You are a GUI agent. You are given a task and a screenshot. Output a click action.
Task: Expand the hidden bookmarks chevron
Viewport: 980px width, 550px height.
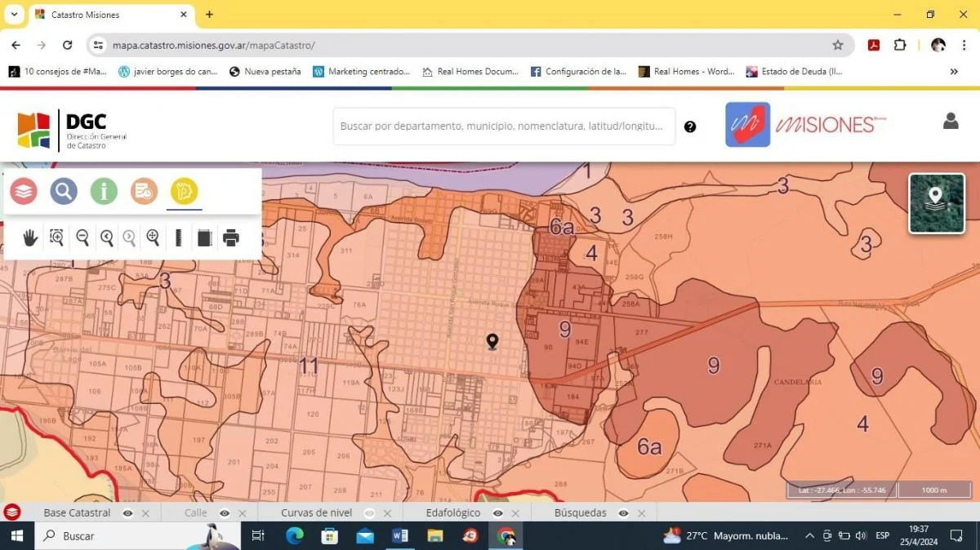tap(954, 72)
